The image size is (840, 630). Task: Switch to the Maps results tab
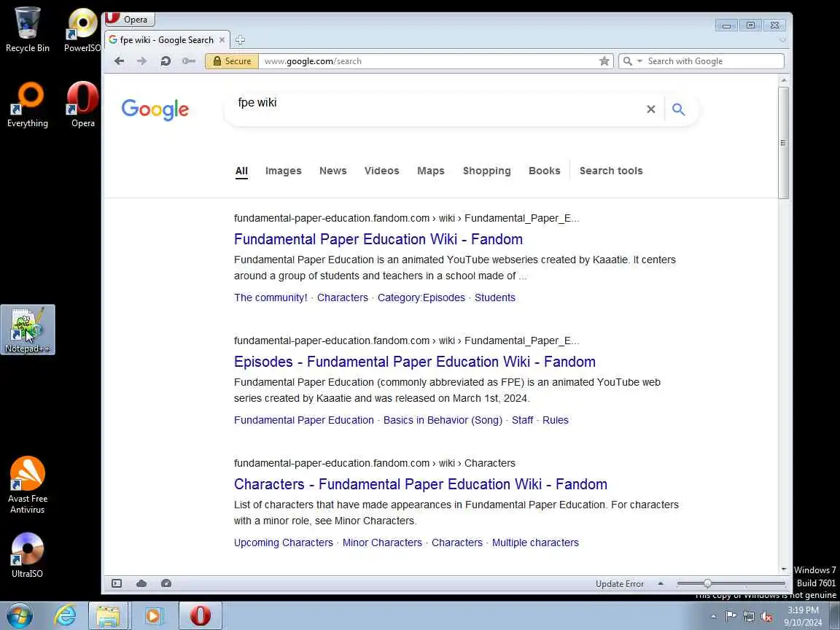pos(431,171)
